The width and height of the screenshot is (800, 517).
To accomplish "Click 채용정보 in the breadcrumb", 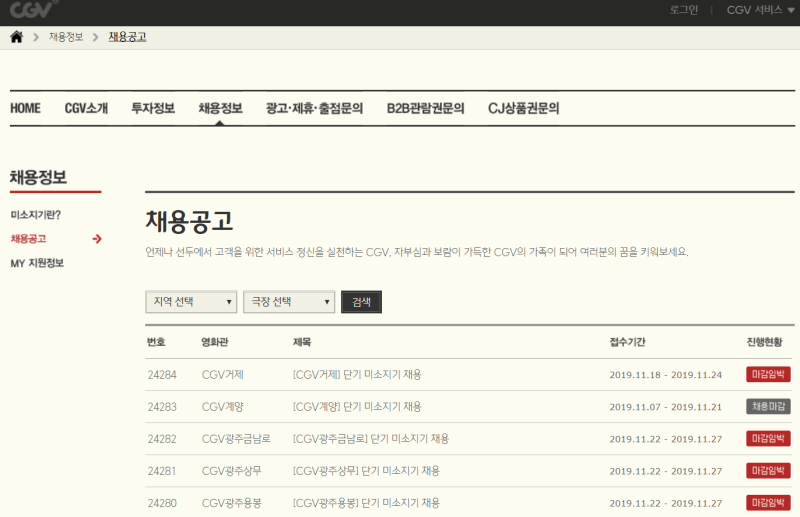I will pos(66,37).
